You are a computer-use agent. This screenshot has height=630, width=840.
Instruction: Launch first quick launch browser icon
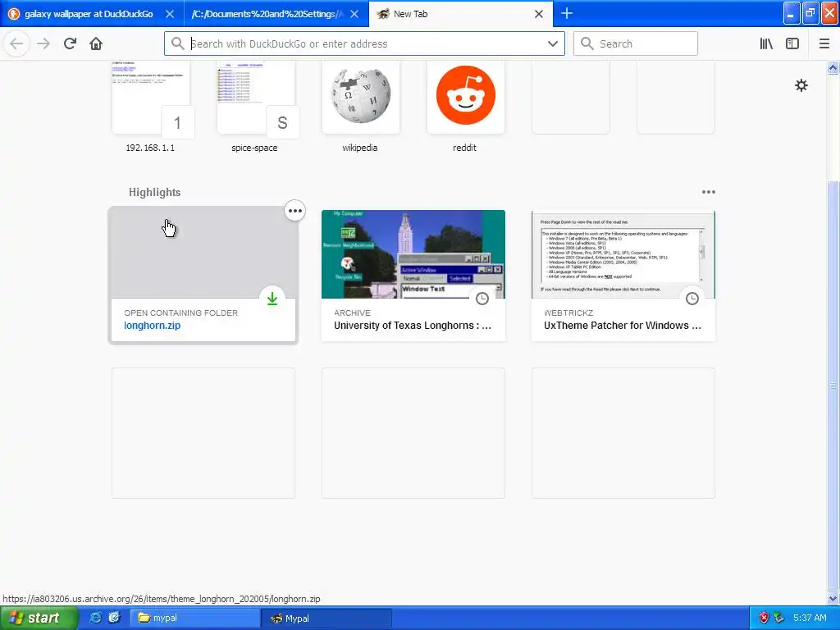click(95, 619)
